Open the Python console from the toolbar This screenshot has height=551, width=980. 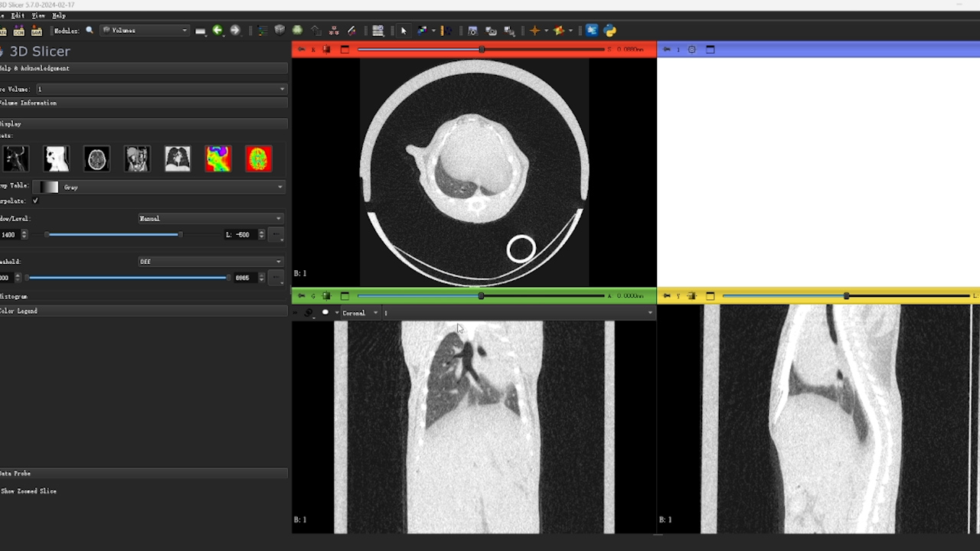pyautogui.click(x=610, y=31)
